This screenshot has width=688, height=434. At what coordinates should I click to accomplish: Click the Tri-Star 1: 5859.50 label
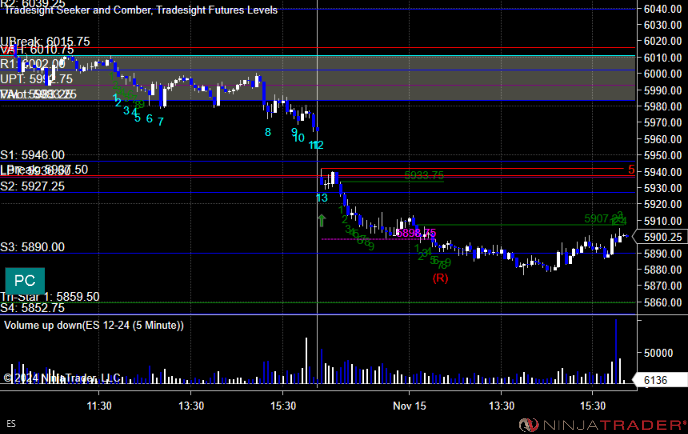[50, 297]
